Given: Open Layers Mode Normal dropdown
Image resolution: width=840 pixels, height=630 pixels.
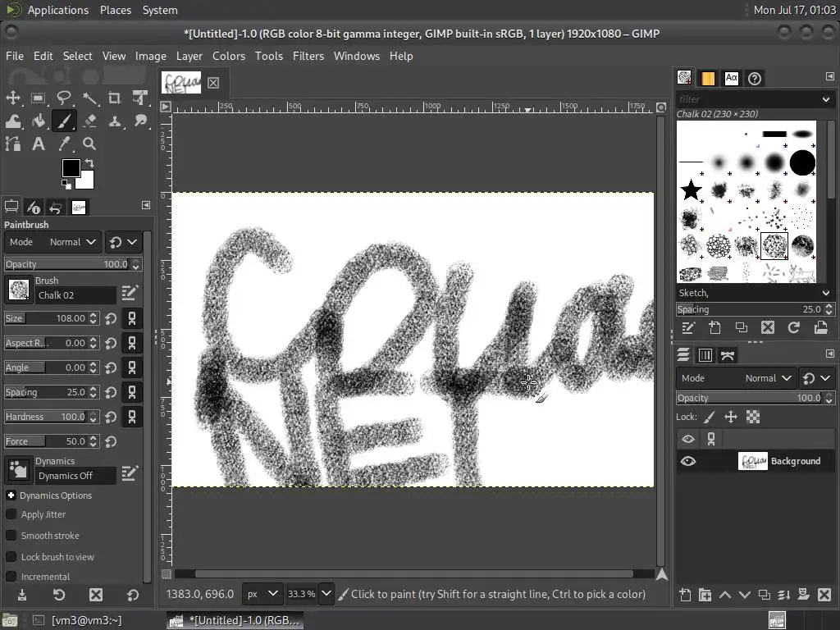Looking at the screenshot, I should [x=736, y=378].
